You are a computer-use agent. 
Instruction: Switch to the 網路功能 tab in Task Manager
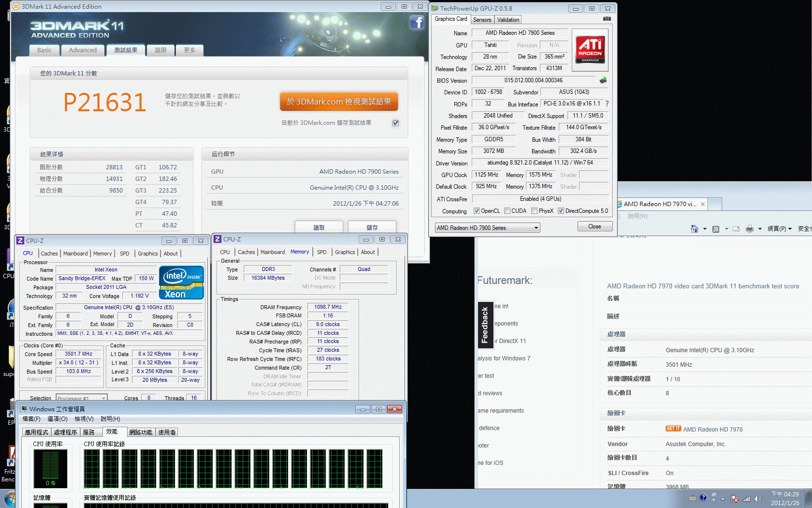point(141,432)
